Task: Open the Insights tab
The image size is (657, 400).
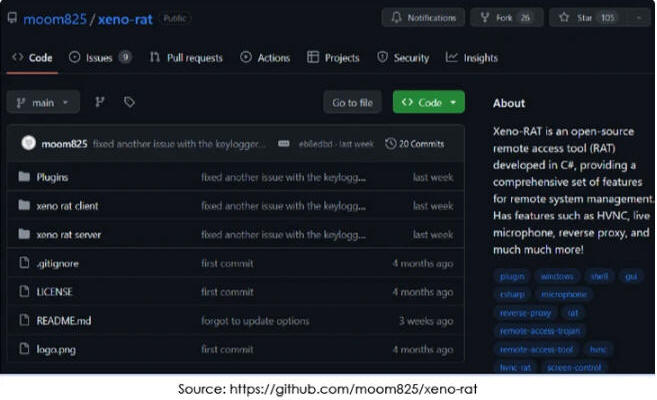Action: click(x=472, y=58)
